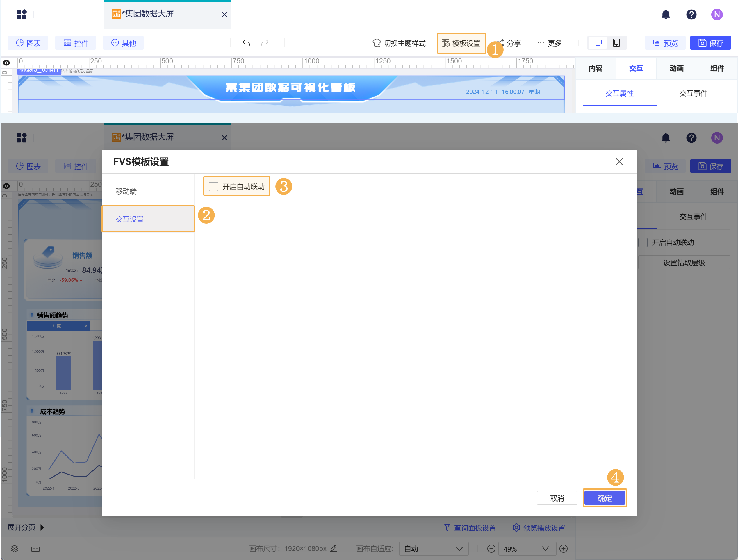Switch to the 交互 tab in undimmed panel
The image size is (738, 560).
click(636, 68)
